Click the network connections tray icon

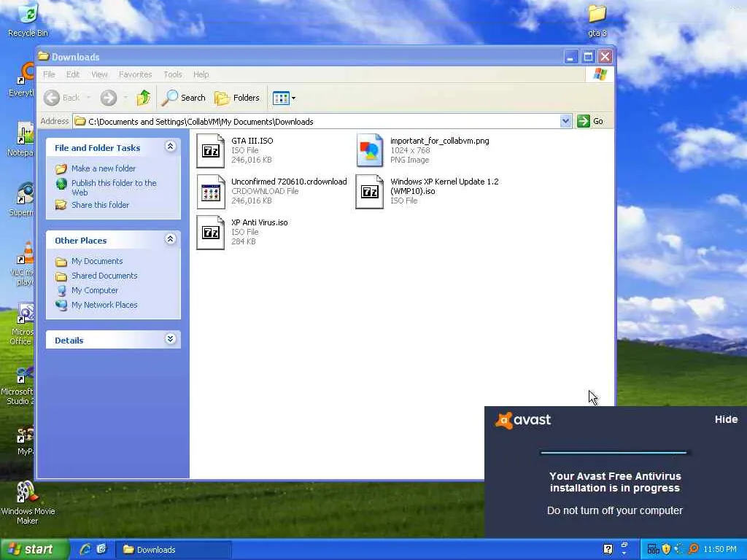click(x=653, y=550)
